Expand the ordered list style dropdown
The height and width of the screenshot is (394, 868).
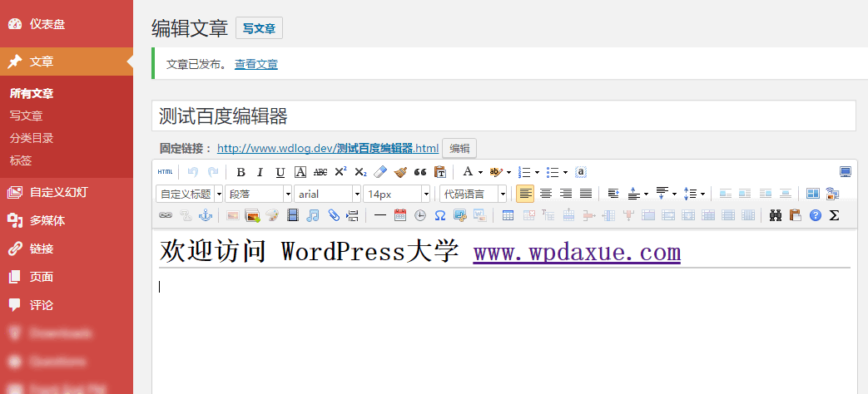537,172
